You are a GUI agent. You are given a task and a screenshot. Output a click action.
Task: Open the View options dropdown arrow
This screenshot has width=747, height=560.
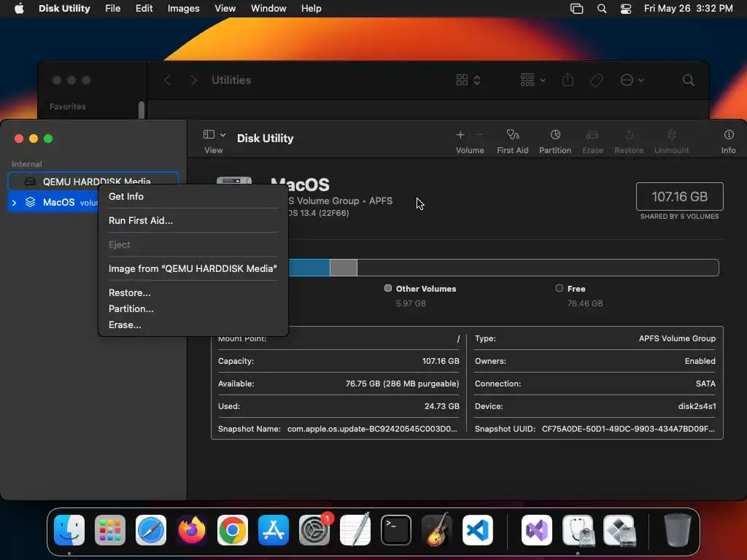222,135
